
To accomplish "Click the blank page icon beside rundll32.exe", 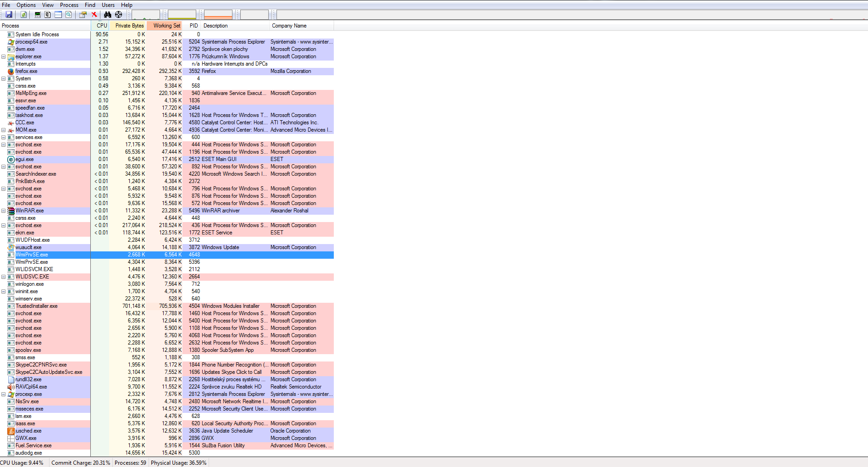I will click(11, 379).
